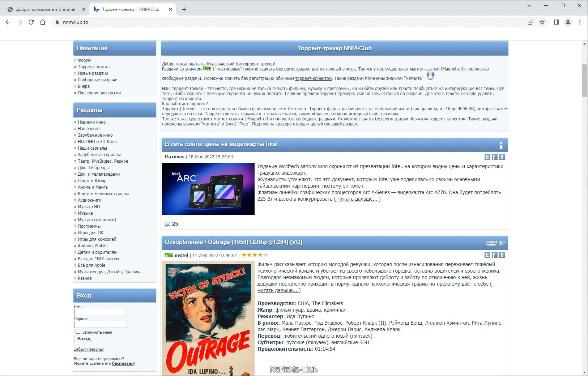Open the 'Оскорбление / Outrage (1950)' torrent title
This screenshot has height=376, width=588.
(234, 242)
